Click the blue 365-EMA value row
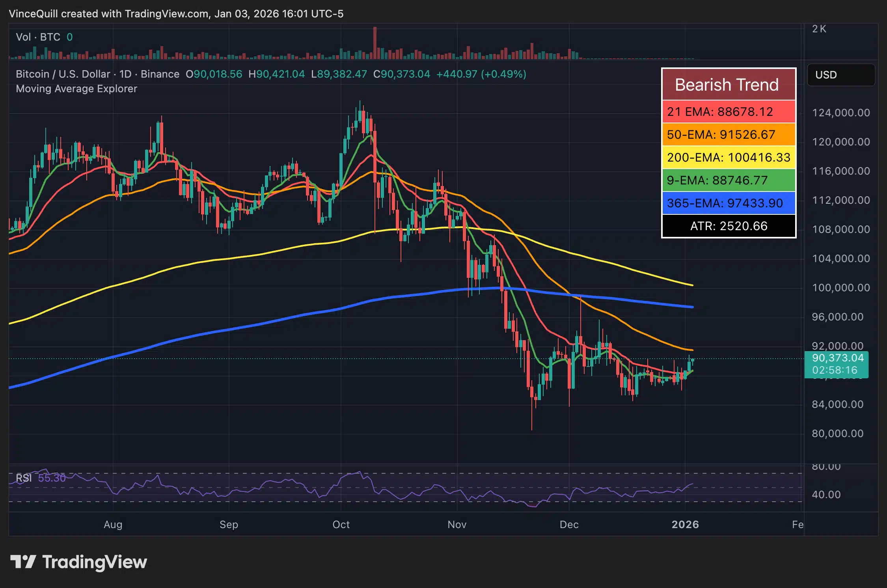The height and width of the screenshot is (588, 887). (x=728, y=203)
